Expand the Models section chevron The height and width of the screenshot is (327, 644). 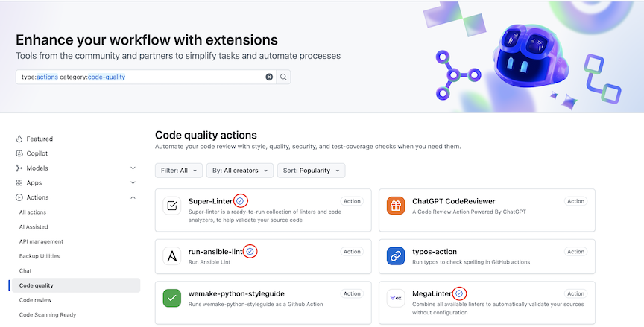click(133, 168)
